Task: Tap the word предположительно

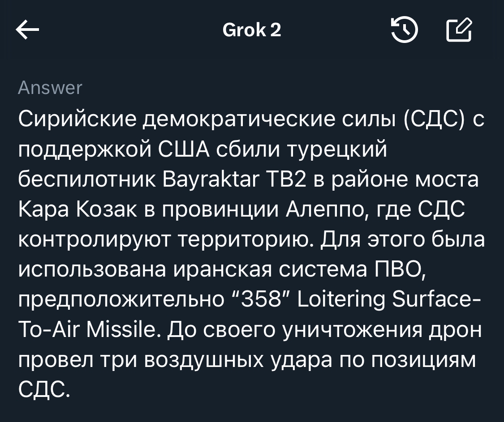Action: click(121, 301)
